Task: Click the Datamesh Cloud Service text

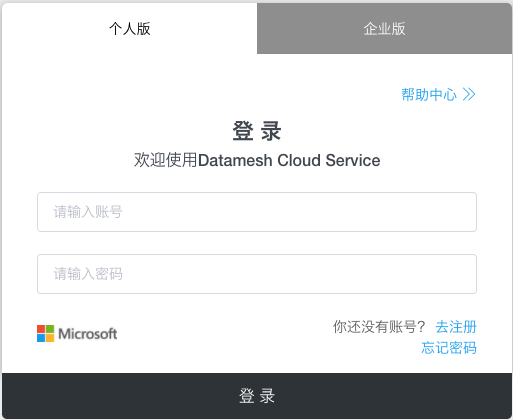Action: [x=289, y=160]
